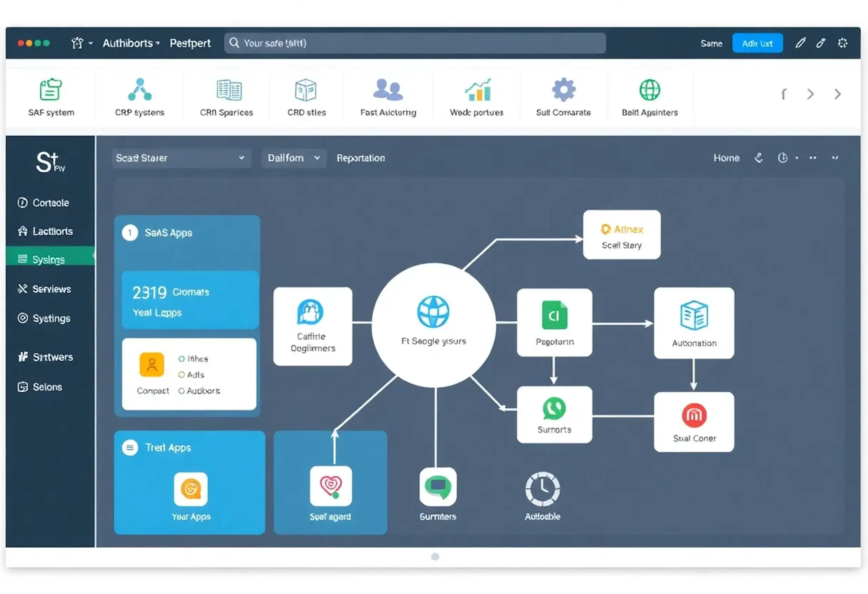
Task: Select the SAF system icon in the toolbar
Action: pos(51,90)
